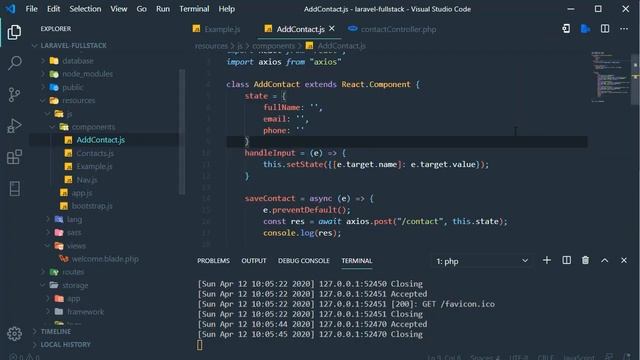The width and height of the screenshot is (640, 360).
Task: Click the public folder icon
Action: [54, 87]
